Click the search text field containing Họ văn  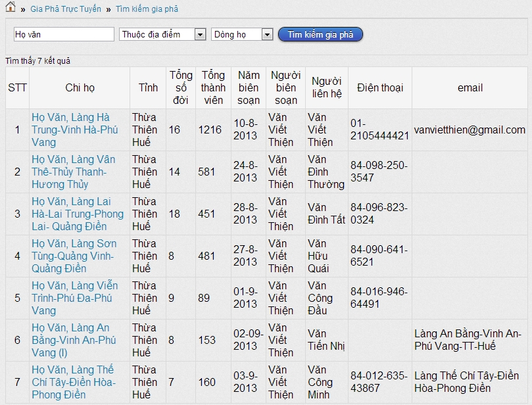(x=64, y=34)
